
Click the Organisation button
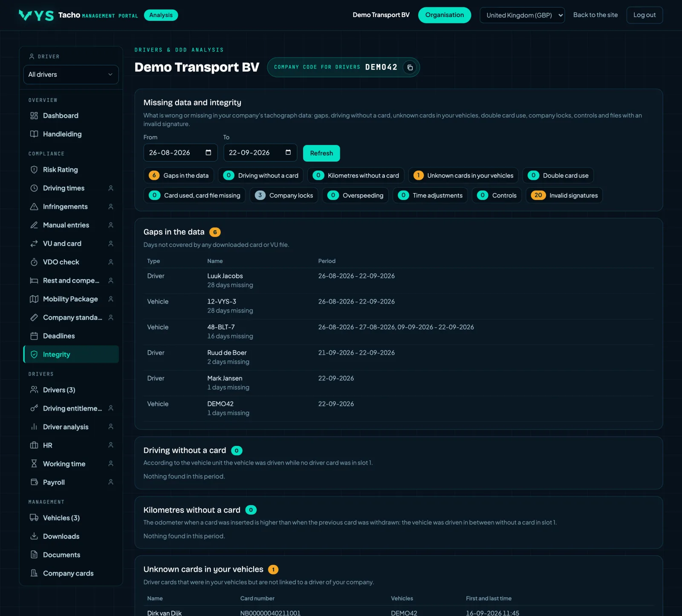click(445, 15)
